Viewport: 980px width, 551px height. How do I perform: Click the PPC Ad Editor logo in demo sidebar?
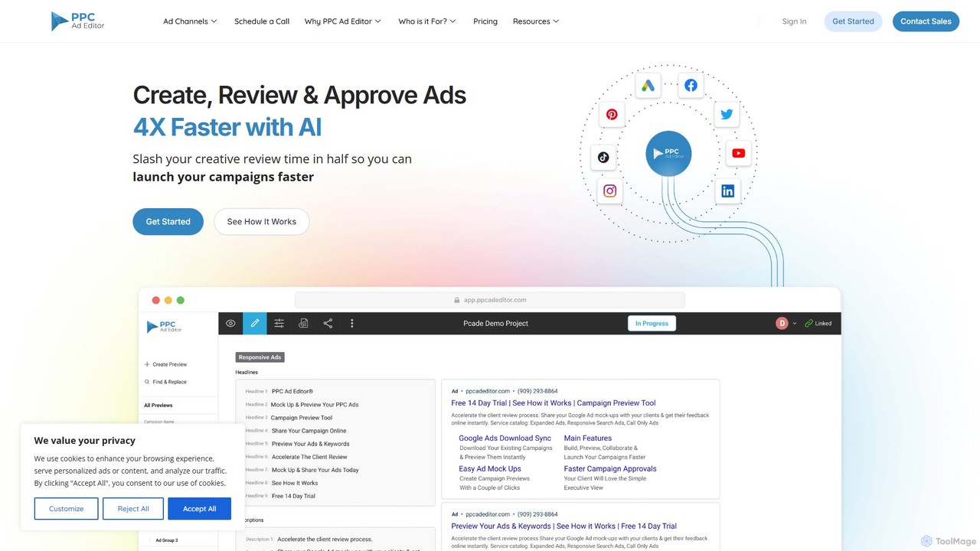[165, 327]
